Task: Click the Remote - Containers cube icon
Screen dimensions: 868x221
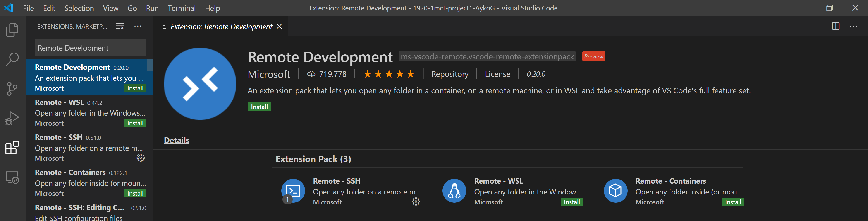Action: (x=615, y=191)
